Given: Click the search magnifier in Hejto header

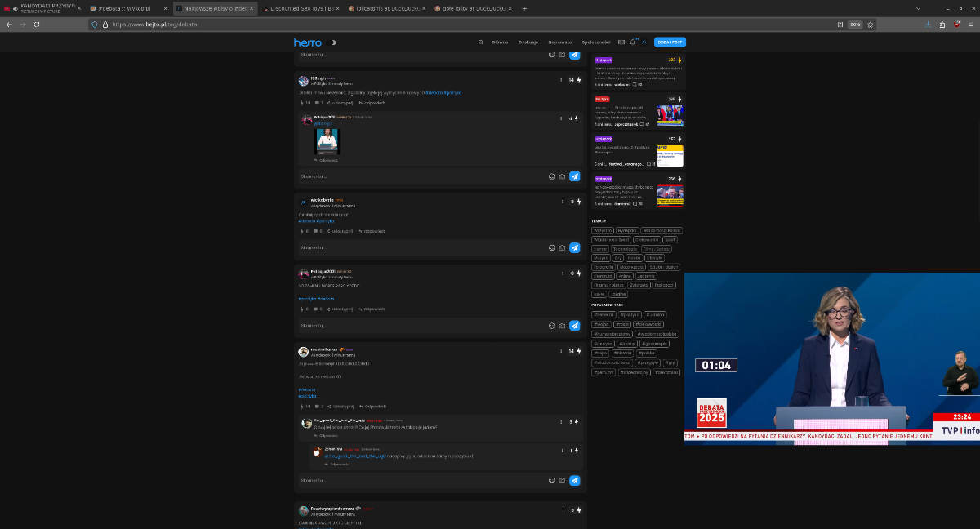Looking at the screenshot, I should pyautogui.click(x=481, y=42).
